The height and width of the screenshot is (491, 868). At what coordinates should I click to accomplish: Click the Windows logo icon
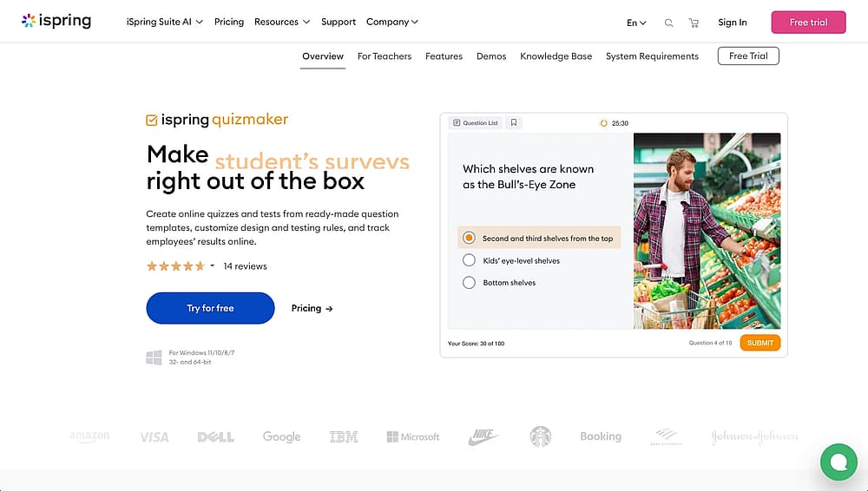(154, 357)
